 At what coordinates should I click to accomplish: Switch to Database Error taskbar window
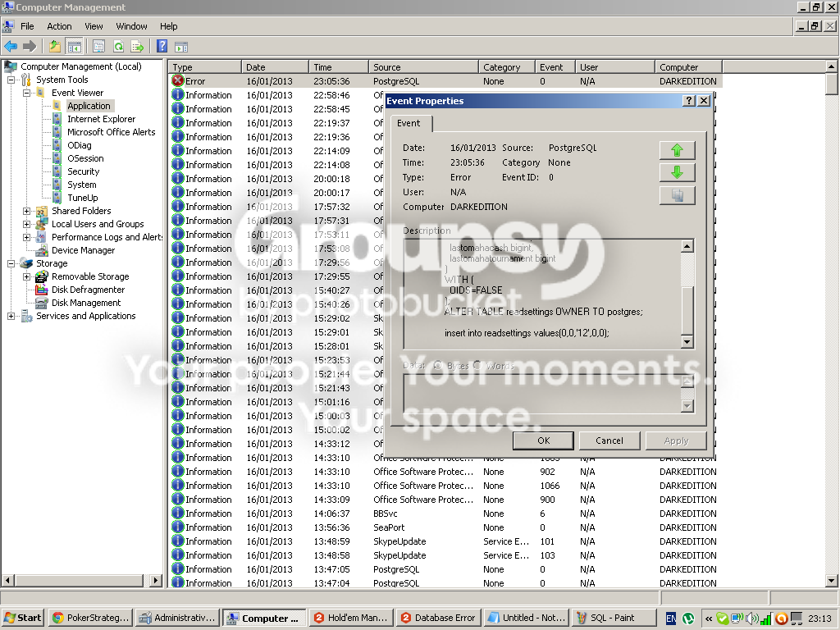coord(439,618)
